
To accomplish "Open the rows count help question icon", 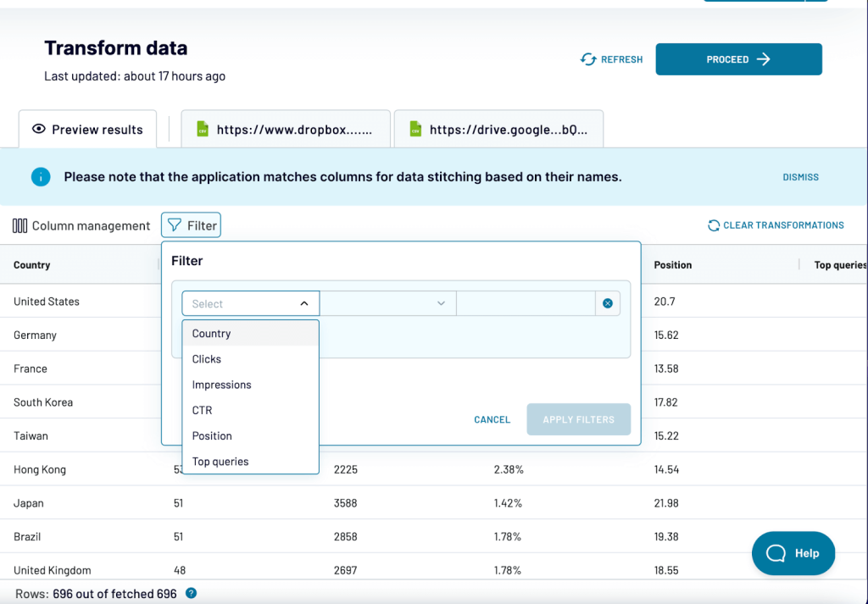I will coord(191,593).
